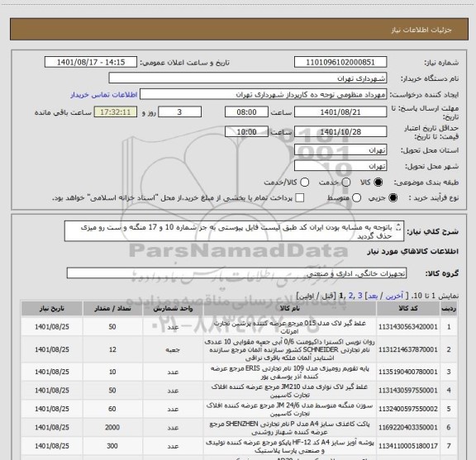
Task: Click item code 1169220403350001
Action: click(408, 427)
